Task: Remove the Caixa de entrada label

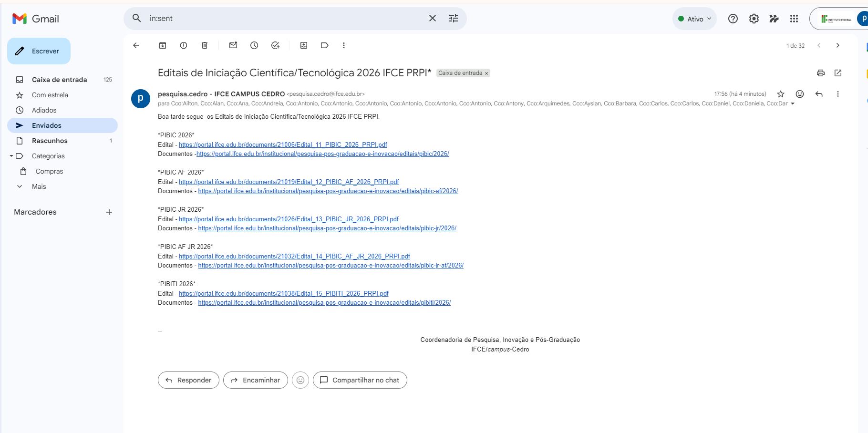Action: [486, 73]
